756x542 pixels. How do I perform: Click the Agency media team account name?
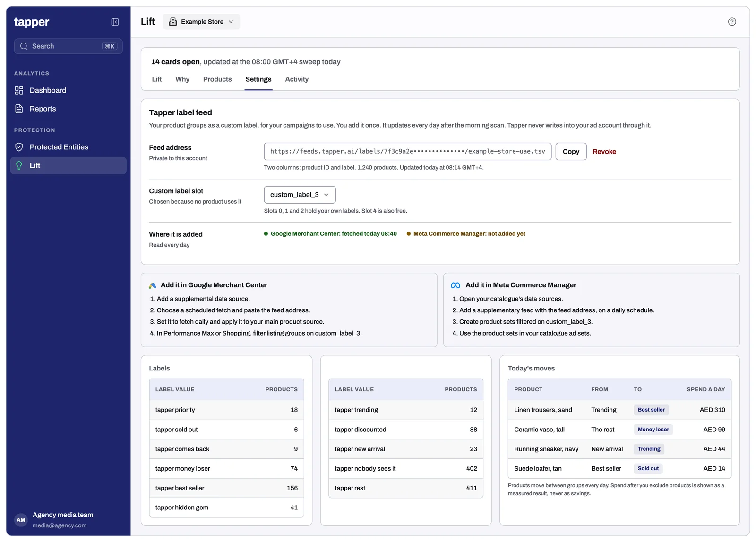(63, 515)
